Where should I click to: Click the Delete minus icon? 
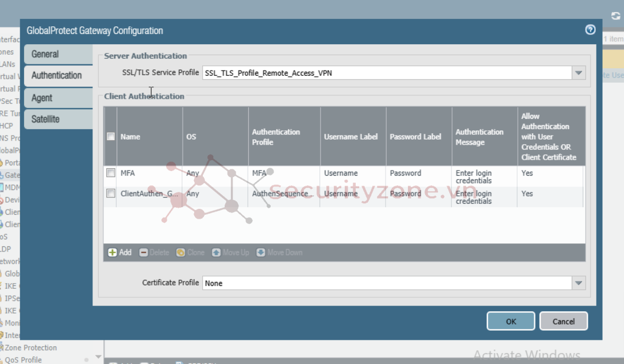[x=144, y=253]
